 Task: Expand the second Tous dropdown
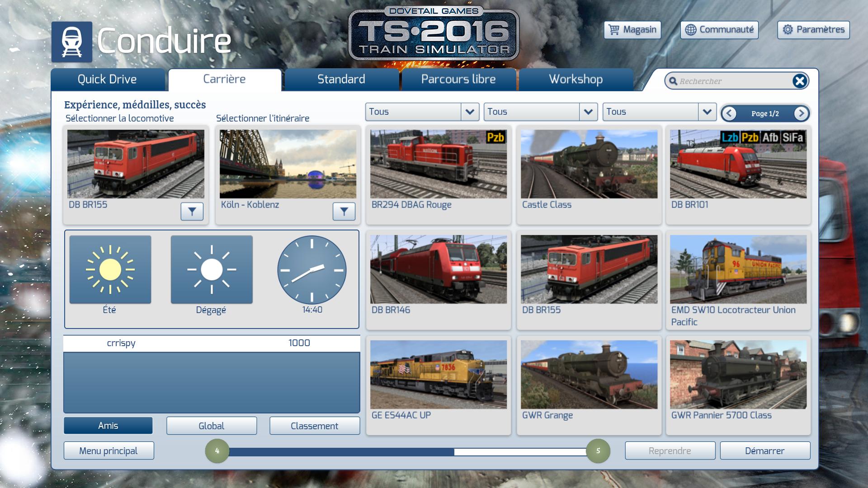[588, 112]
